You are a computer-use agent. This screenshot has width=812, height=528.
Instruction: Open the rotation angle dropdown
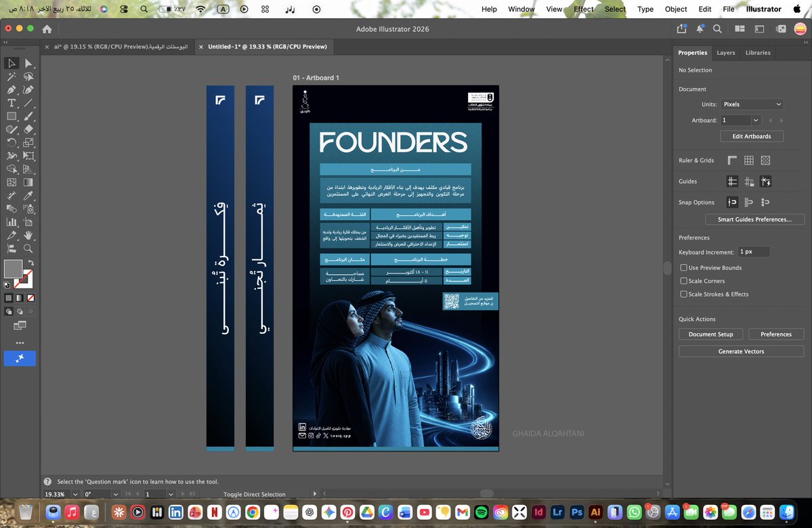coord(116,494)
